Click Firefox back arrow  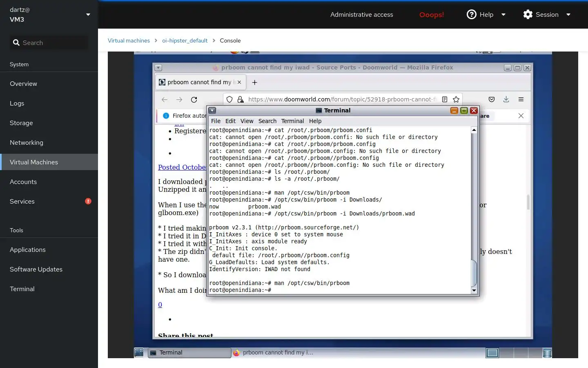click(x=165, y=99)
